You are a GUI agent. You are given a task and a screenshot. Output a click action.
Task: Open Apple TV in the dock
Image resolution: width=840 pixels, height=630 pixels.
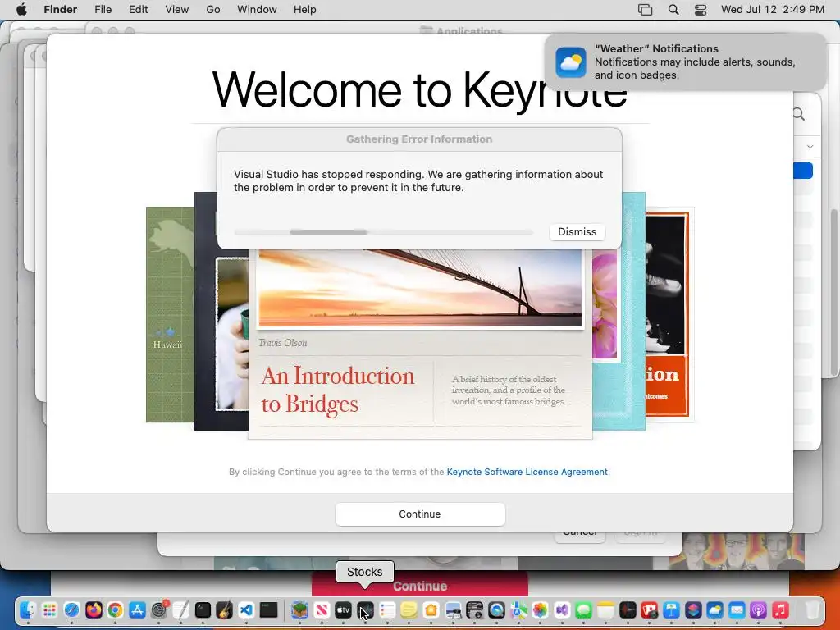point(344,609)
